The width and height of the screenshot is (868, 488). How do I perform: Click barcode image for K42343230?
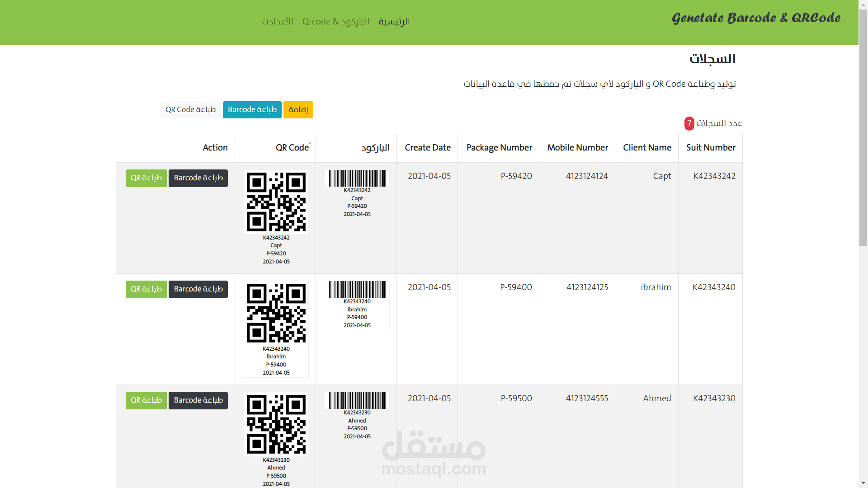357,400
